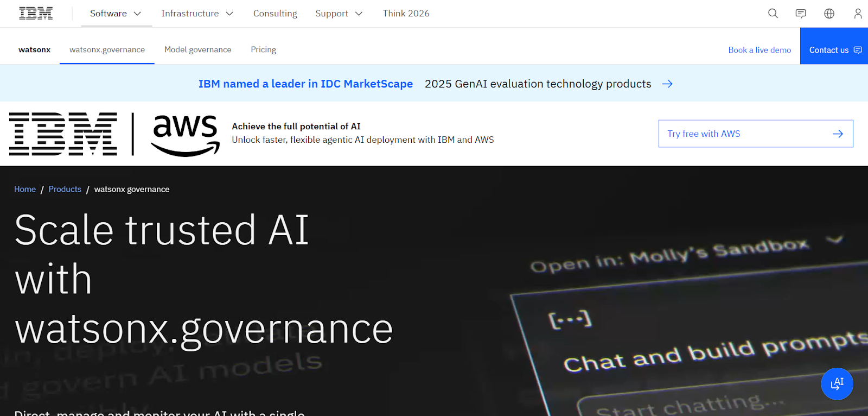Go to Consulting
The height and width of the screenshot is (416, 868).
tap(275, 14)
